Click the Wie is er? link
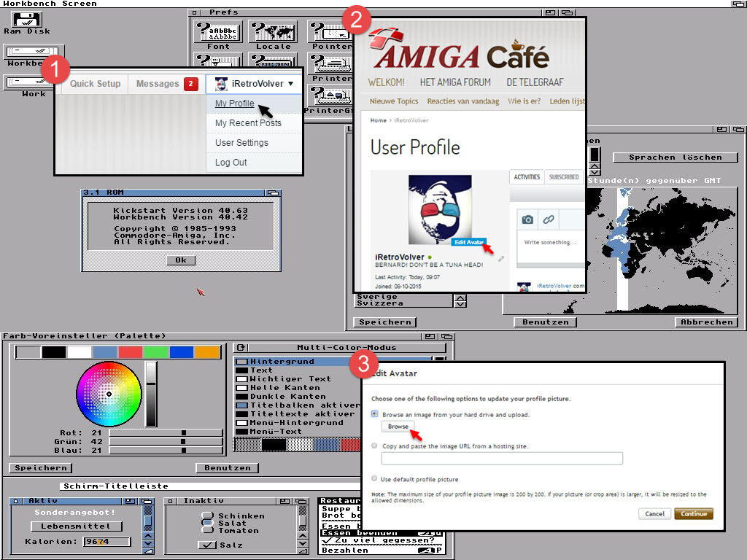This screenshot has width=747, height=560. 524,101
